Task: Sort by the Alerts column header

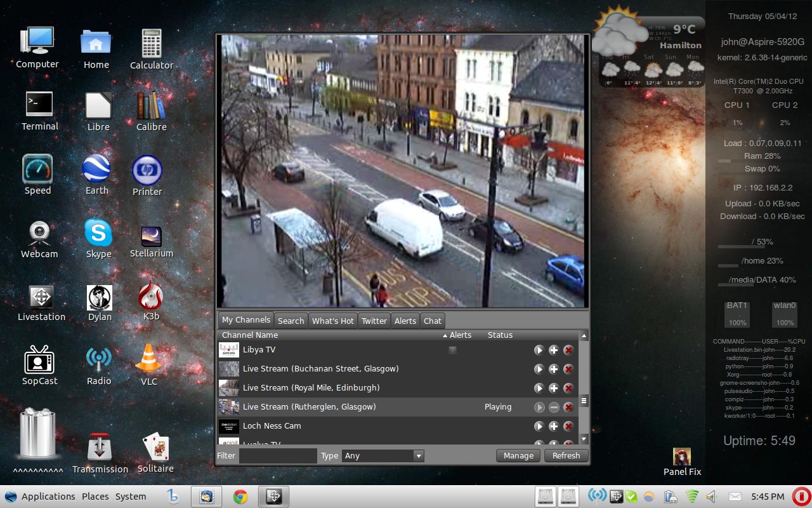Action: [x=460, y=335]
